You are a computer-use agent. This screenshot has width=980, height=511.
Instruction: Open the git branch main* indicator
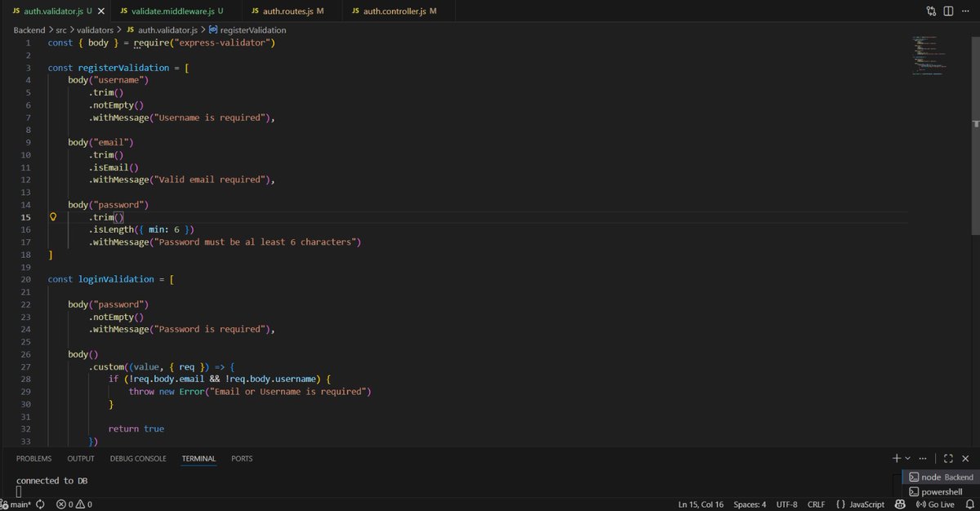point(16,504)
